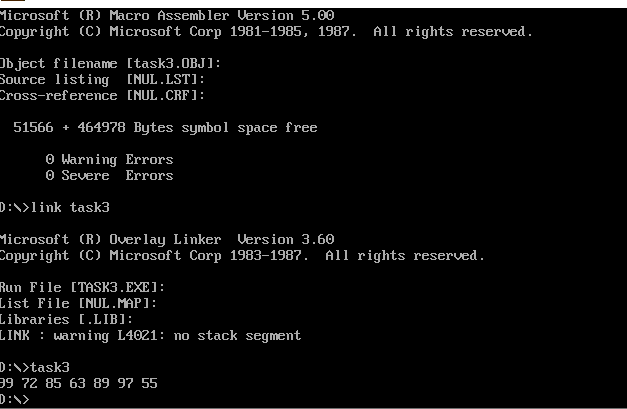Click the Libraries [.LIB] prompt
This screenshot has height=409, width=627.
click(x=66, y=320)
